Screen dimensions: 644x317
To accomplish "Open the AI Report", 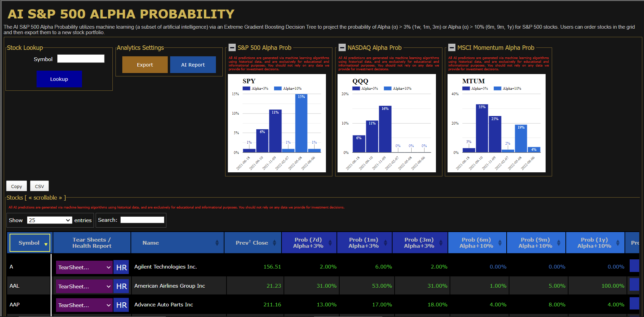I will tap(193, 64).
